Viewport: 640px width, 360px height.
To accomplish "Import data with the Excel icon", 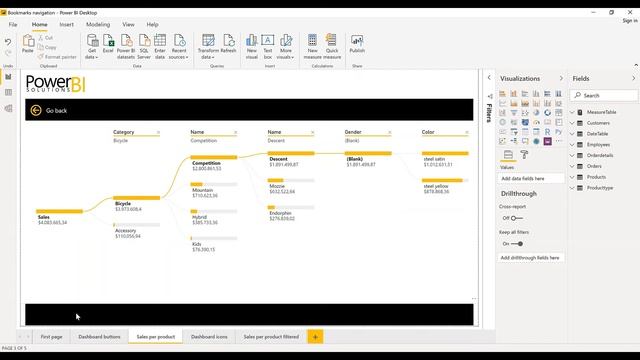I will (108, 44).
